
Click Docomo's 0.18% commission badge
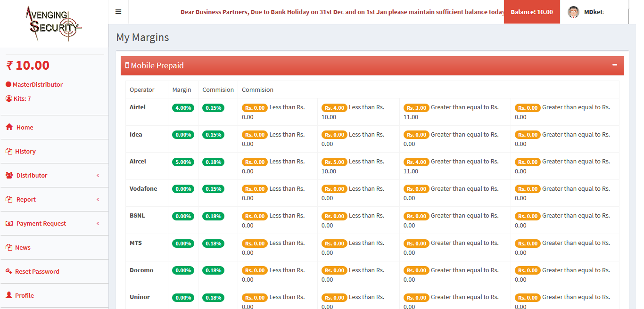point(213,270)
